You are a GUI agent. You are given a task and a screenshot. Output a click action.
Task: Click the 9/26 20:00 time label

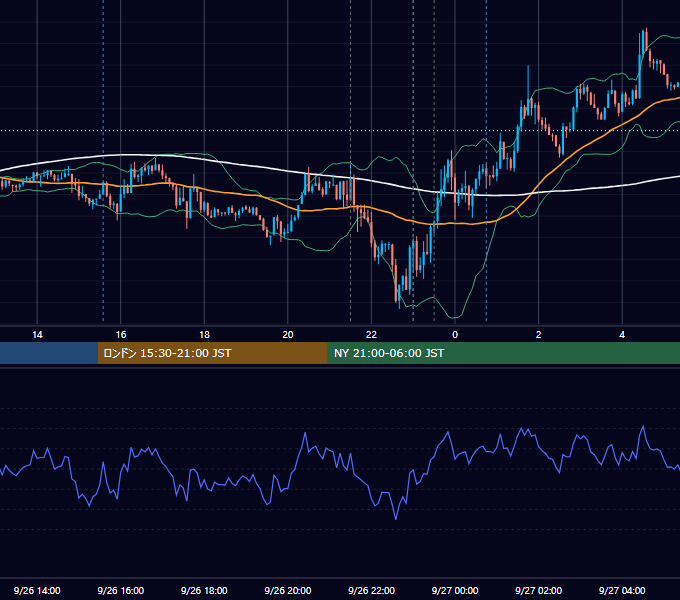[288, 590]
